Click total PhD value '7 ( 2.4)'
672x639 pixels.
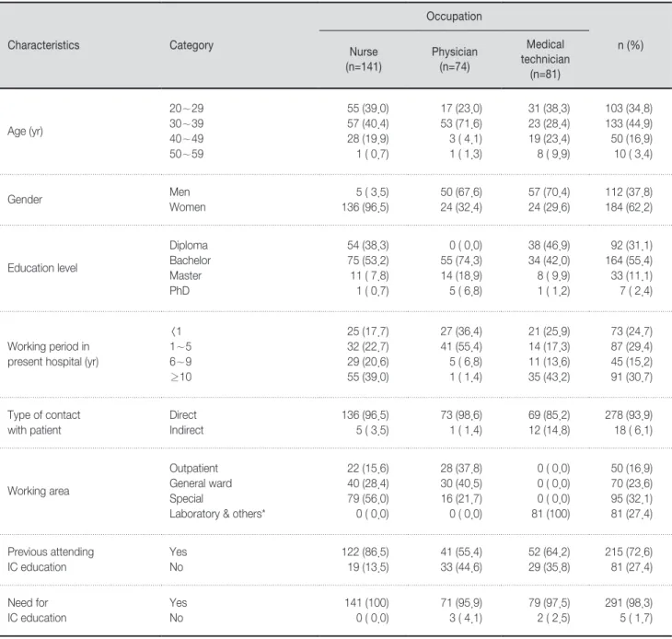click(636, 291)
